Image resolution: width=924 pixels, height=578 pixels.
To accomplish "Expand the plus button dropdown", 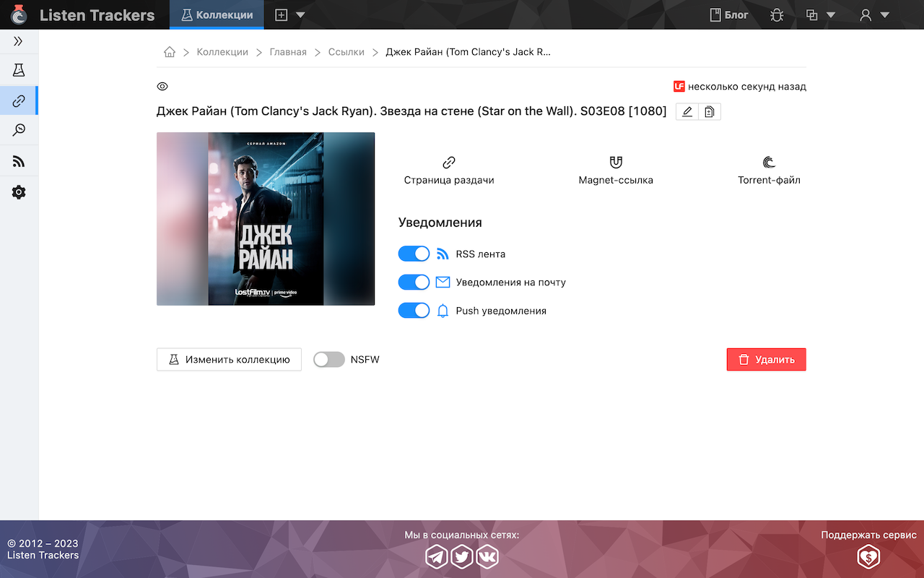I will 289,14.
